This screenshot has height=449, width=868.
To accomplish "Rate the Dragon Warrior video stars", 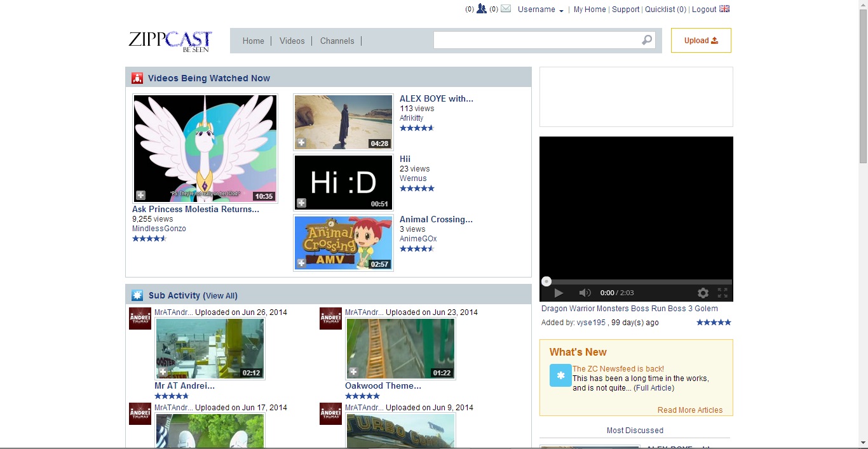I will coord(714,323).
